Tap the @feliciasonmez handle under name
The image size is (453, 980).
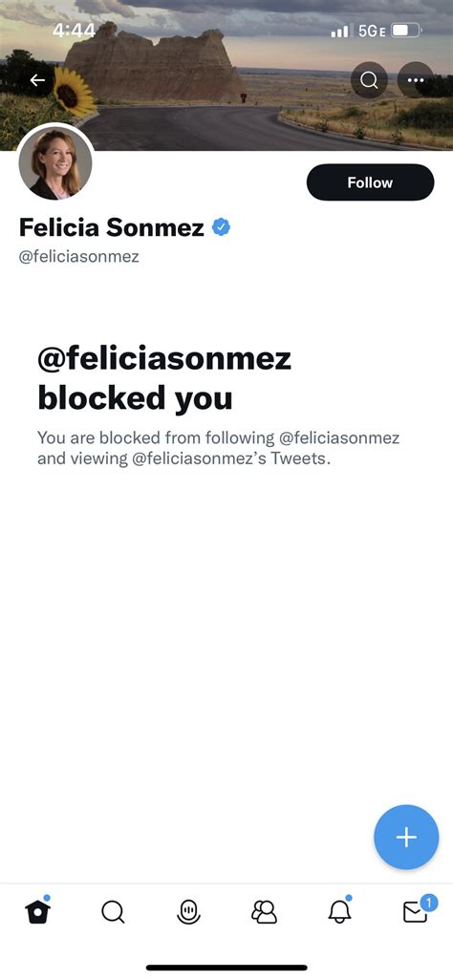click(x=78, y=256)
